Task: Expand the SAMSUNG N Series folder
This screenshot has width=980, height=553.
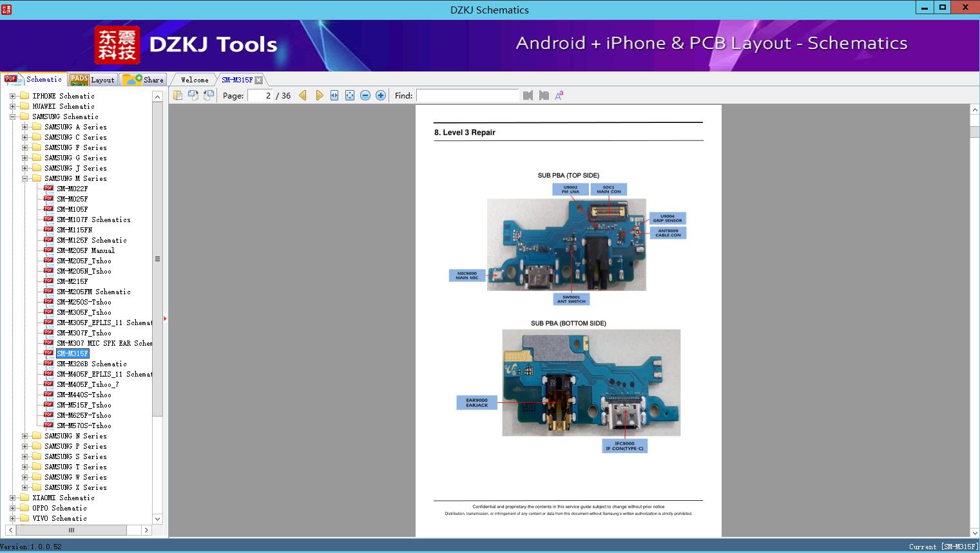Action: click(24, 436)
